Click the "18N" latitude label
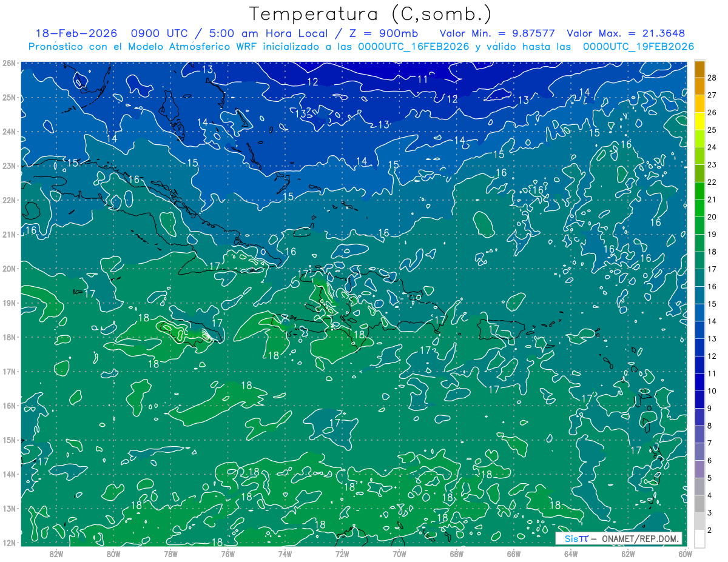728x562 pixels. click(x=9, y=337)
